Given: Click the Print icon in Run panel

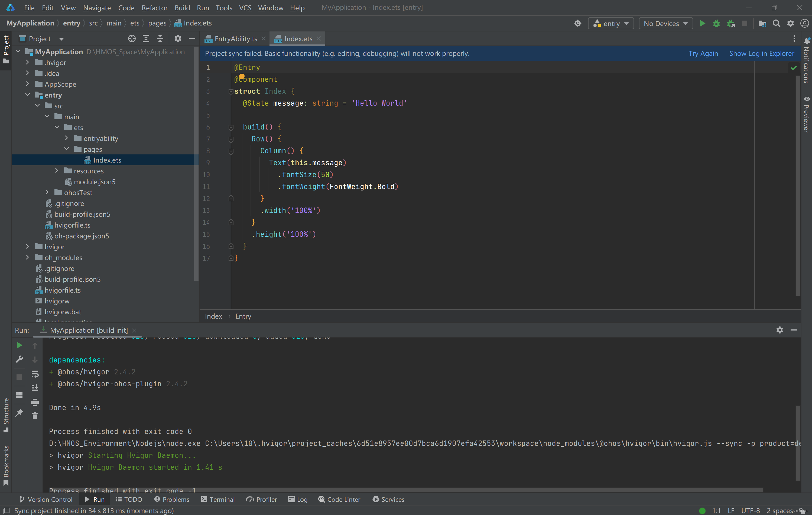Looking at the screenshot, I should pos(35,402).
